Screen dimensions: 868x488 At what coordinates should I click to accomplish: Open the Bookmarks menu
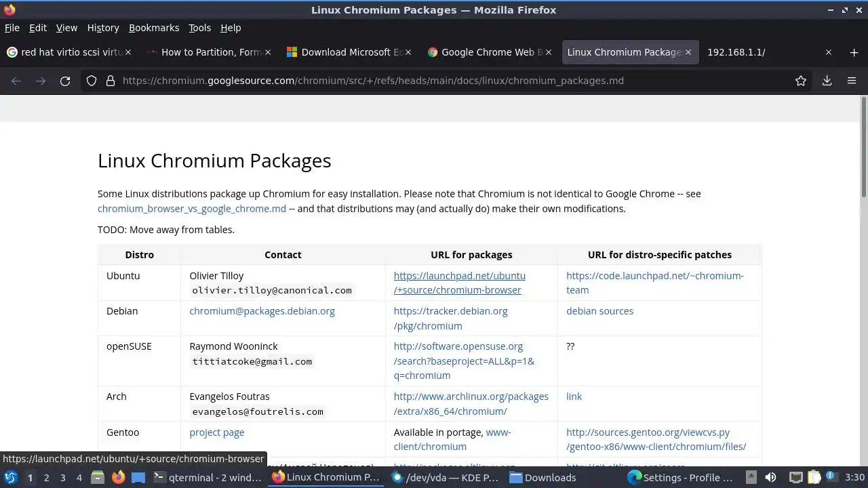pos(154,28)
